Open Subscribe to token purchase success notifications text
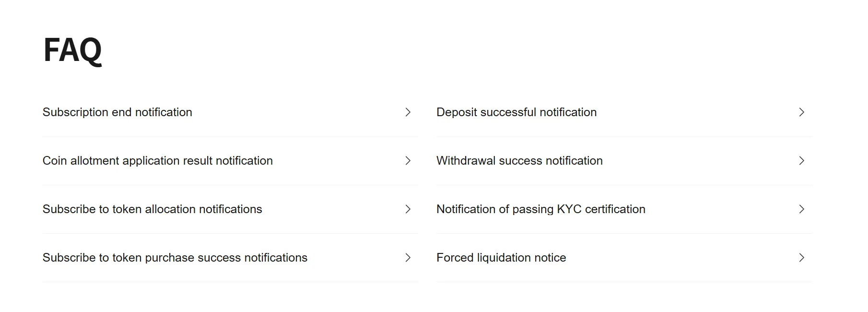The height and width of the screenshot is (312, 868). [175, 258]
